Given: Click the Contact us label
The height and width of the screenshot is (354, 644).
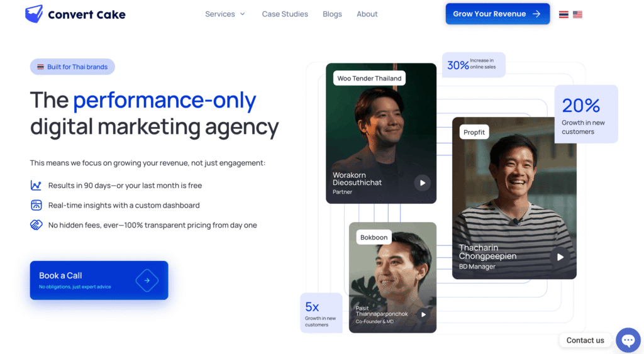Looking at the screenshot, I should [585, 340].
